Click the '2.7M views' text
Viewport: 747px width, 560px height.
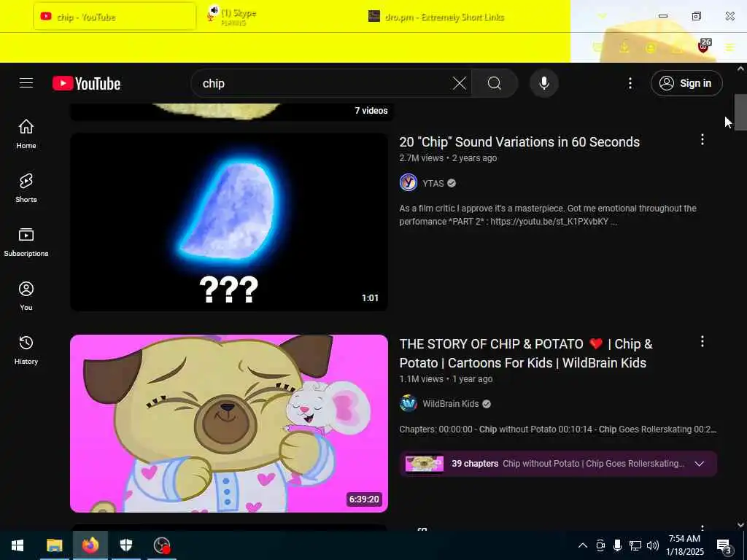tap(421, 158)
